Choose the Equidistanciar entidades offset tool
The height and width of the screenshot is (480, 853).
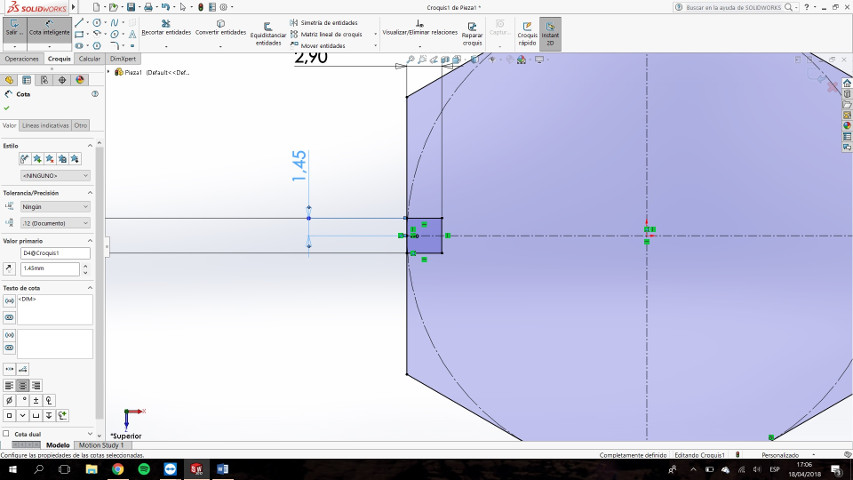pos(268,34)
